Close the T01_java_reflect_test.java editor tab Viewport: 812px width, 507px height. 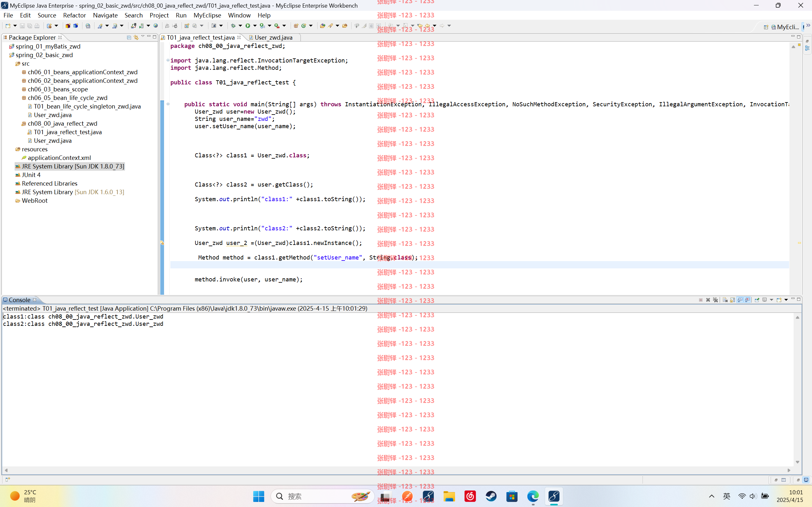239,37
